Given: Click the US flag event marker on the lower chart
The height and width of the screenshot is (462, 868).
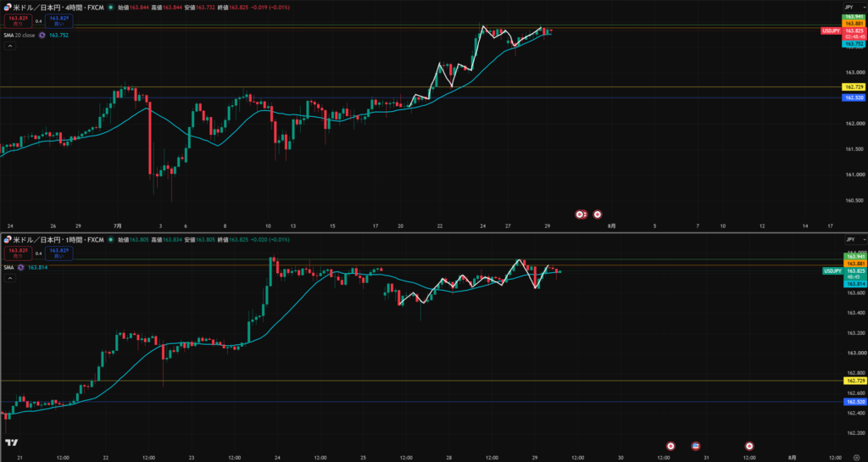Looking at the screenshot, I should click(x=696, y=445).
